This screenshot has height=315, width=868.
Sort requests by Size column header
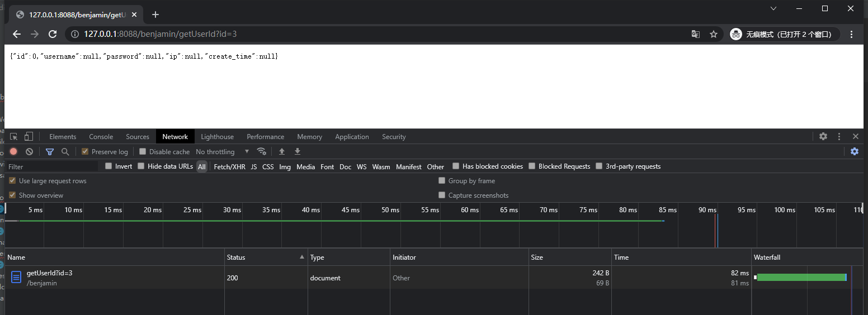(570, 257)
